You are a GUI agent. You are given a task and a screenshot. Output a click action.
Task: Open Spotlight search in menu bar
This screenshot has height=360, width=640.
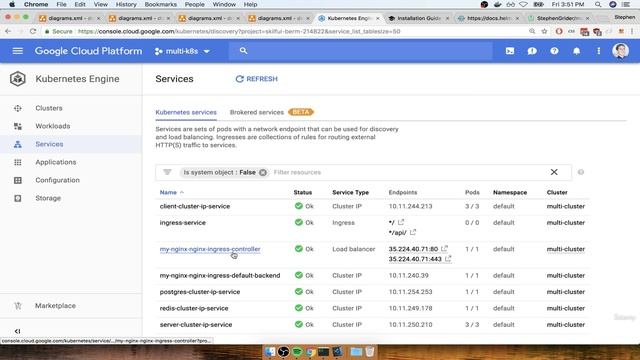click(598, 4)
